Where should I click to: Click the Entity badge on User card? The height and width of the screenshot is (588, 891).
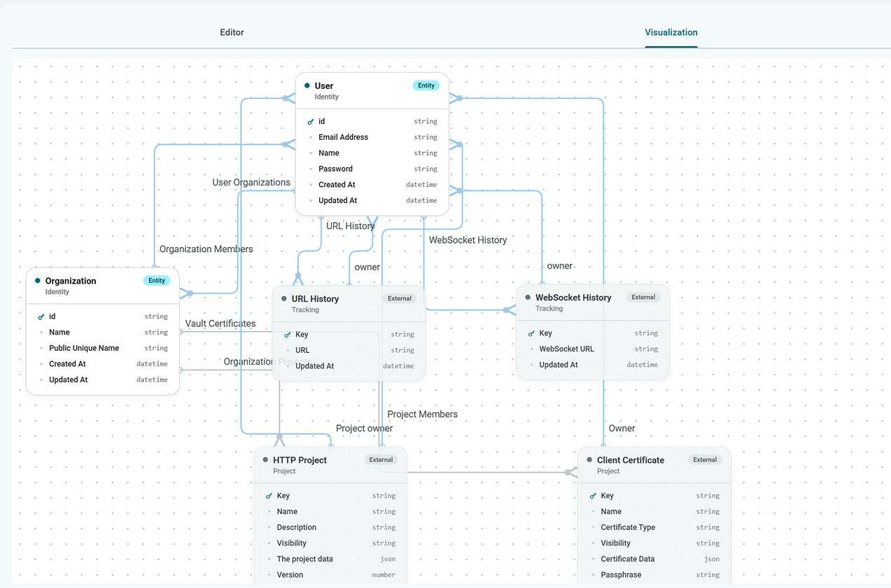(x=426, y=85)
